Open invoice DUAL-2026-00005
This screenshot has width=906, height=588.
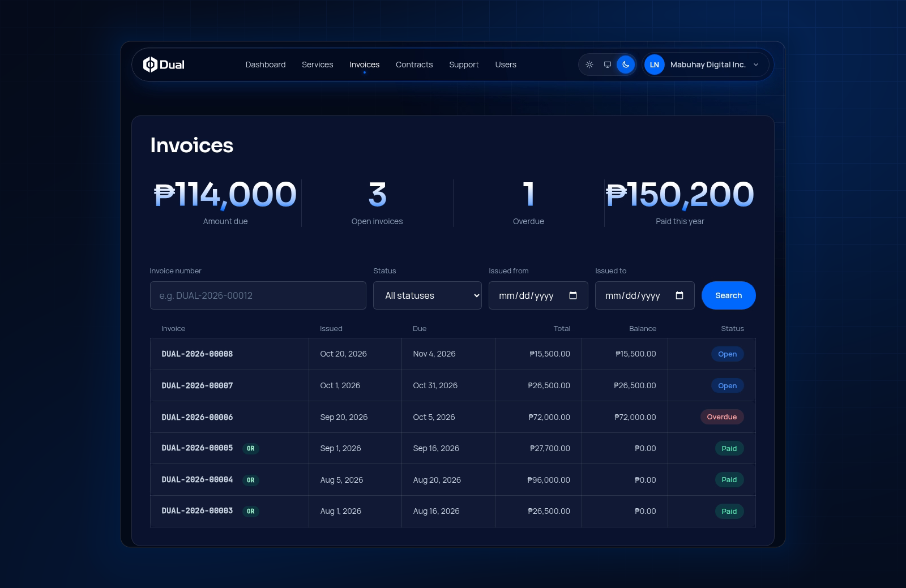tap(197, 448)
